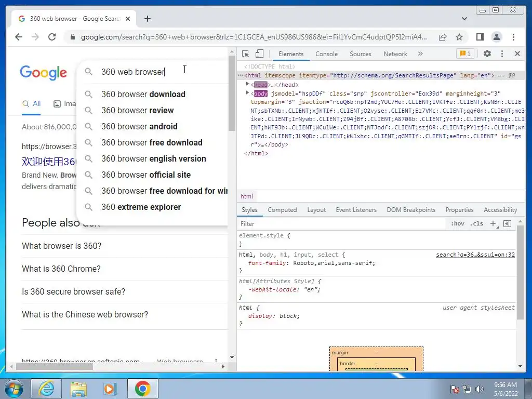Image resolution: width=532 pixels, height=399 pixels.
Task: Open the Properties pane tab
Action: (x=459, y=210)
